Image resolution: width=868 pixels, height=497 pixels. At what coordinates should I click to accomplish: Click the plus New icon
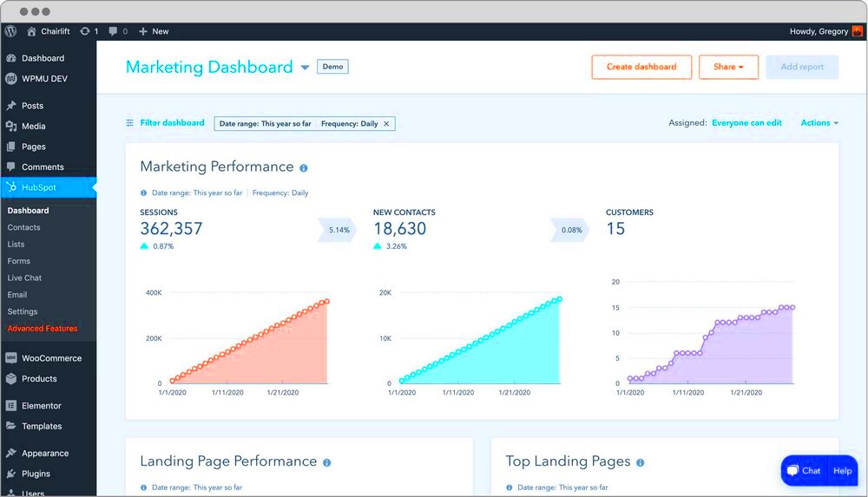coord(143,31)
